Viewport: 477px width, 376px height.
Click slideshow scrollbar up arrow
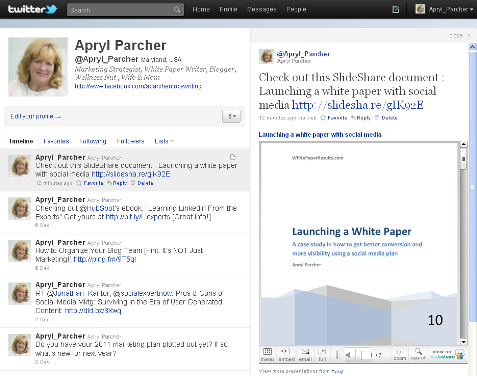tap(463, 144)
